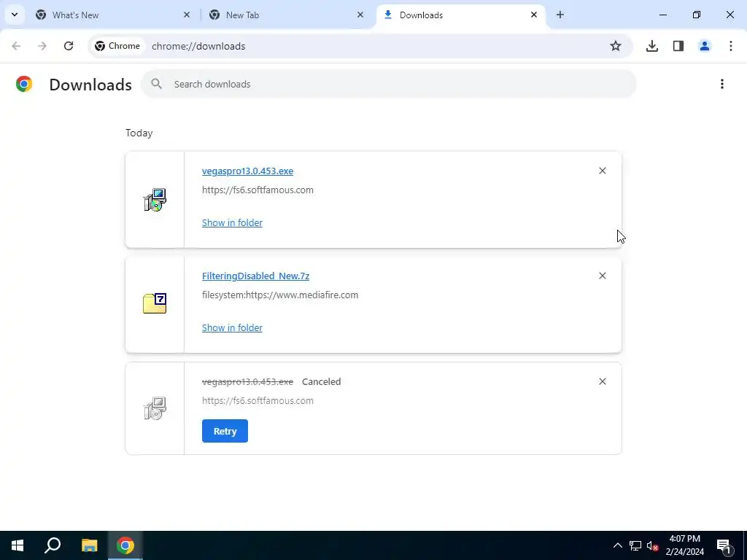
Task: Open the notification center icon
Action: (724, 545)
